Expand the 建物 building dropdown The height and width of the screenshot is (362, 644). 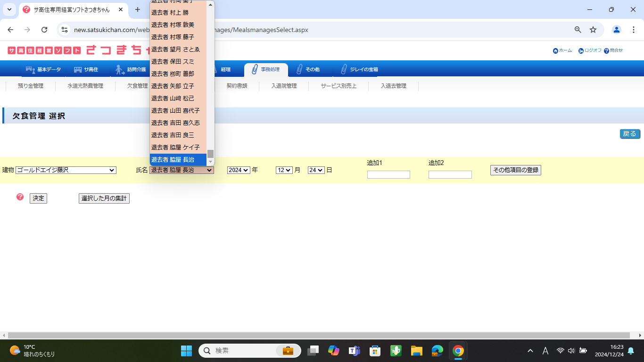[66, 170]
